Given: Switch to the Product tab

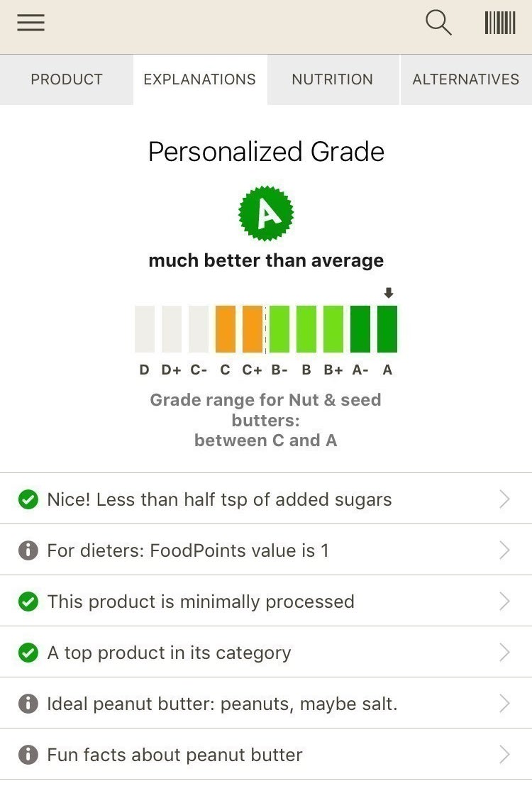Looking at the screenshot, I should tap(67, 79).
